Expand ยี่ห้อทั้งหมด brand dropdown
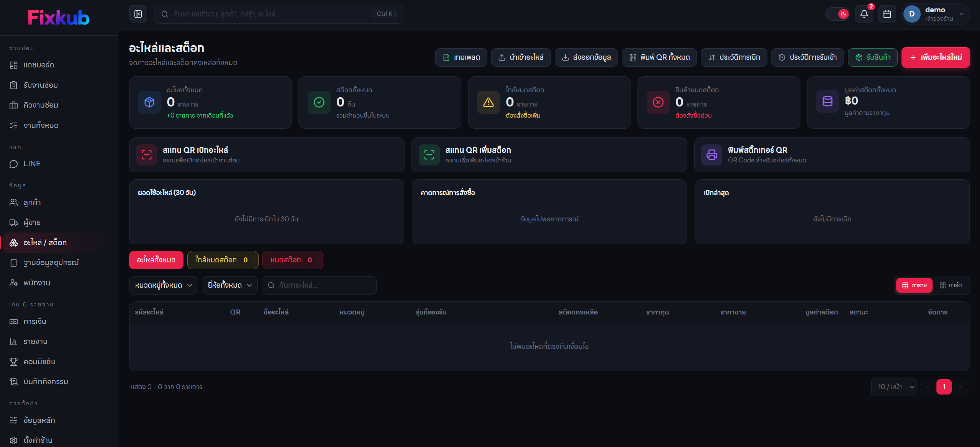 click(230, 285)
